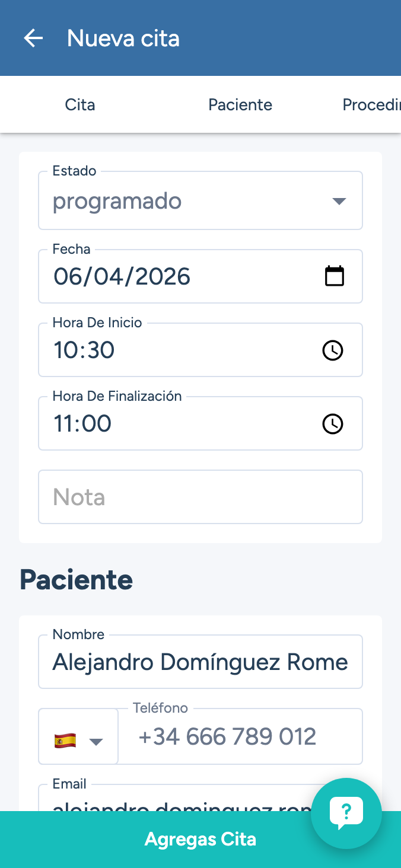This screenshot has height=868, width=401.
Task: Click clock icon for Hora De Inicio
Action: 333,350
